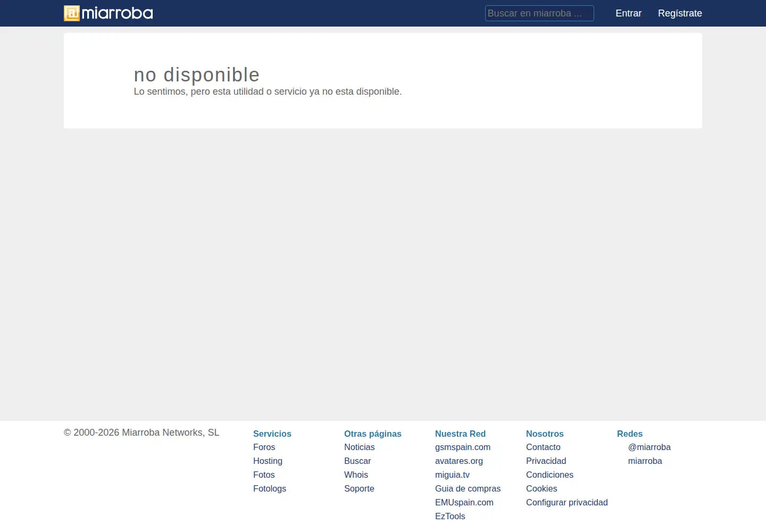
Task: Open the avatares.org footer link
Action: 459,461
